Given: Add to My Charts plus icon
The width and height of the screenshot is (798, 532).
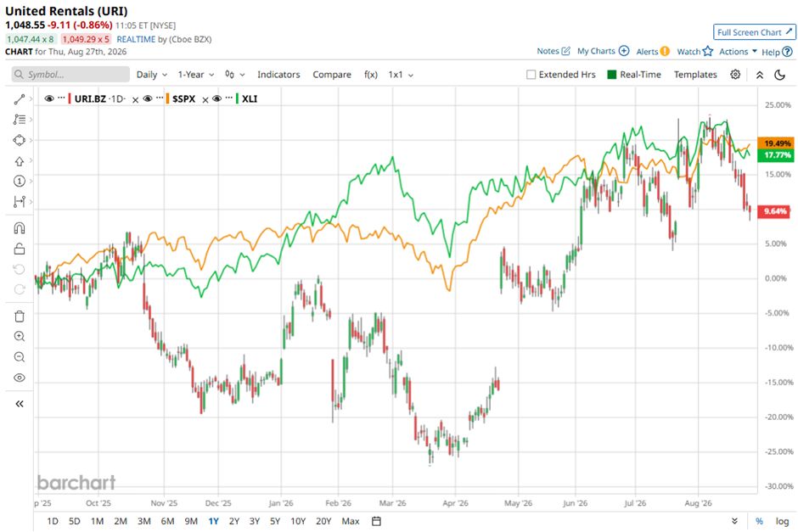Looking at the screenshot, I should click(x=624, y=51).
